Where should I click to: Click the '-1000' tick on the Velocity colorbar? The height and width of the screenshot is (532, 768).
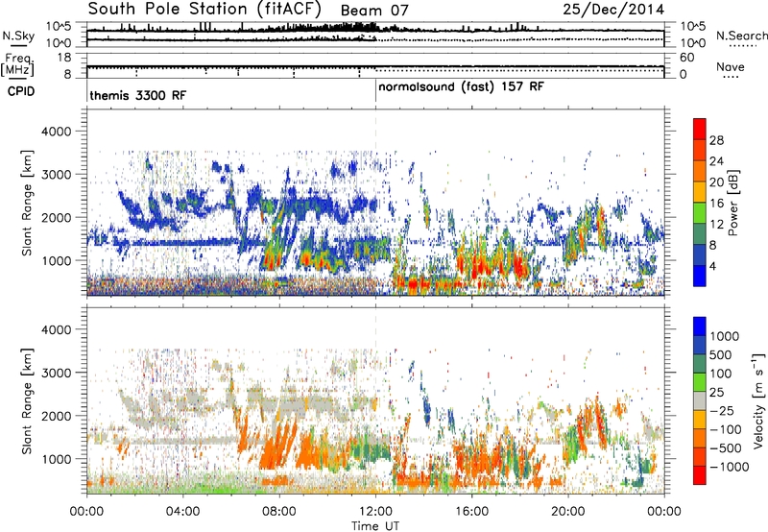[x=729, y=467]
